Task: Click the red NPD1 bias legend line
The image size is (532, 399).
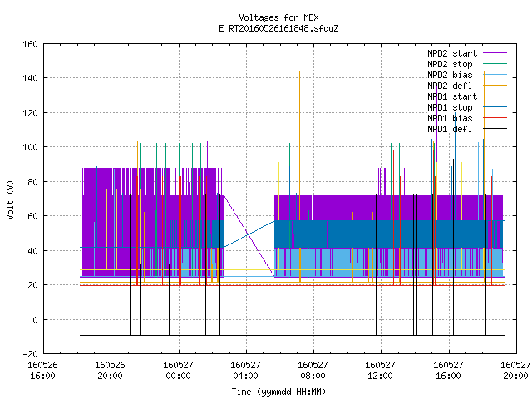Action: [x=495, y=118]
